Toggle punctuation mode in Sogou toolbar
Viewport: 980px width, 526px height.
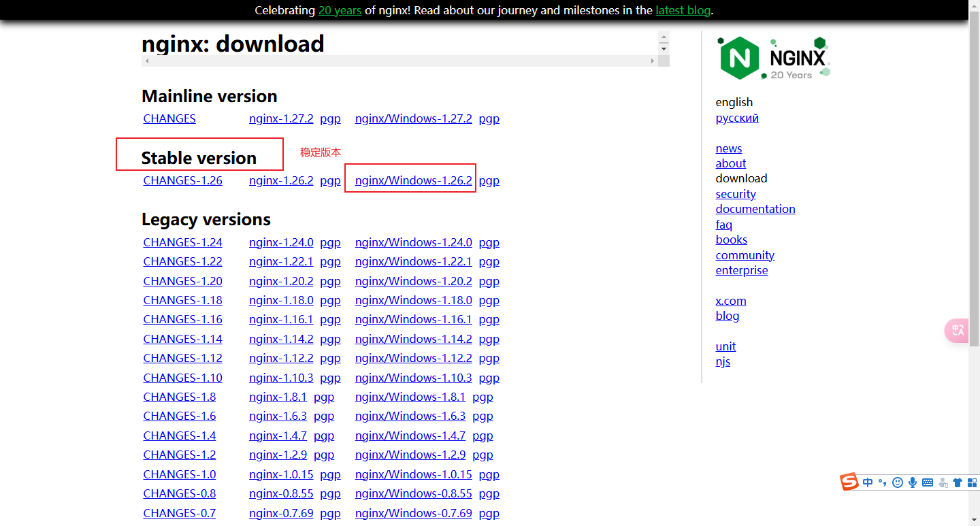tap(883, 482)
